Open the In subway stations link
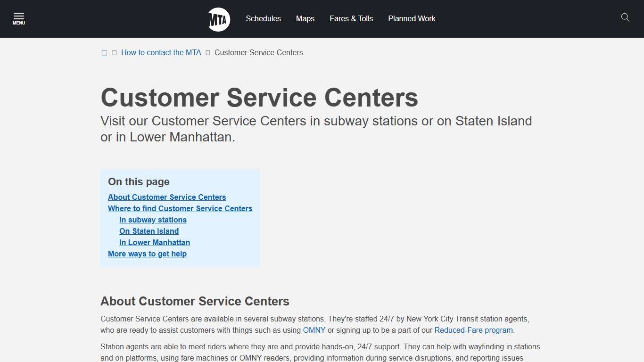644x362 pixels. (153, 220)
